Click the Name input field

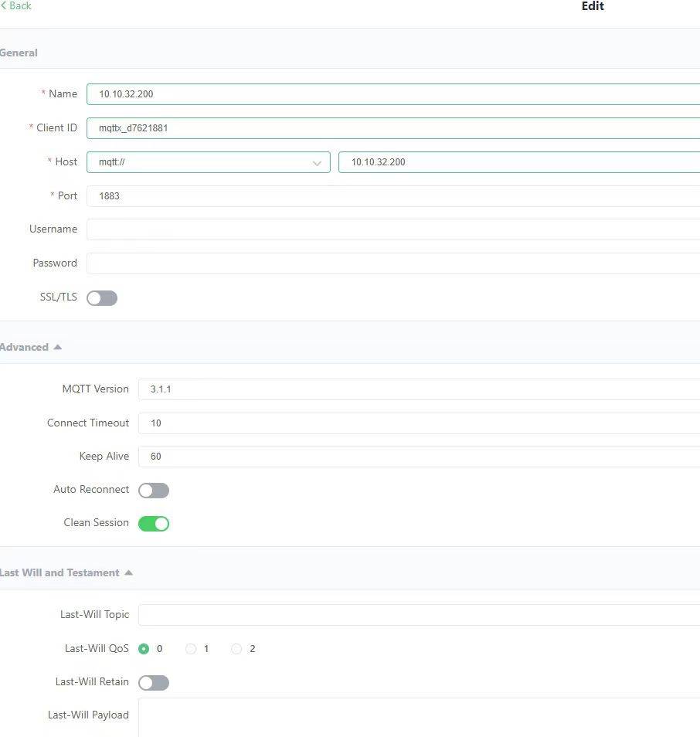pyautogui.click(x=393, y=94)
